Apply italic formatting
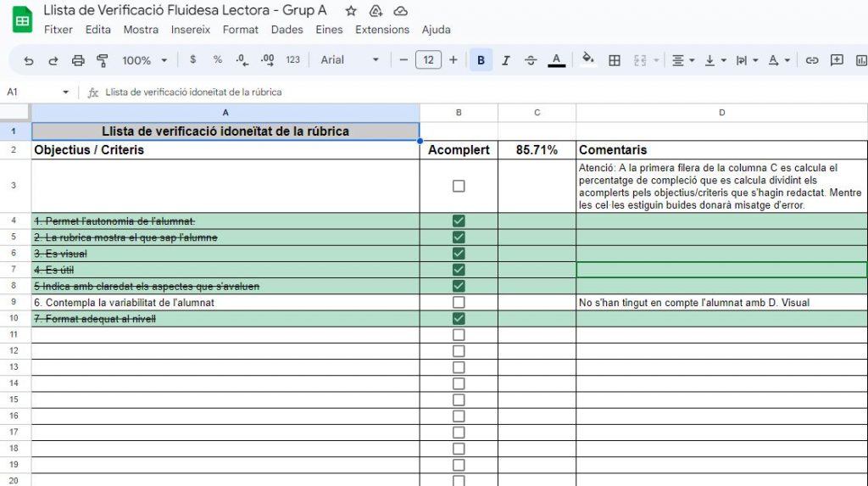This screenshot has height=486, width=868. [x=506, y=60]
